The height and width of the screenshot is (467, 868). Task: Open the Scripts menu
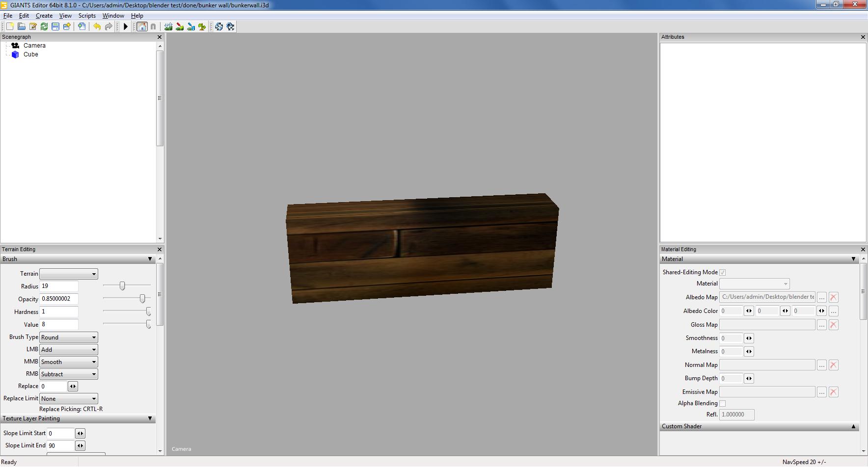(x=87, y=16)
